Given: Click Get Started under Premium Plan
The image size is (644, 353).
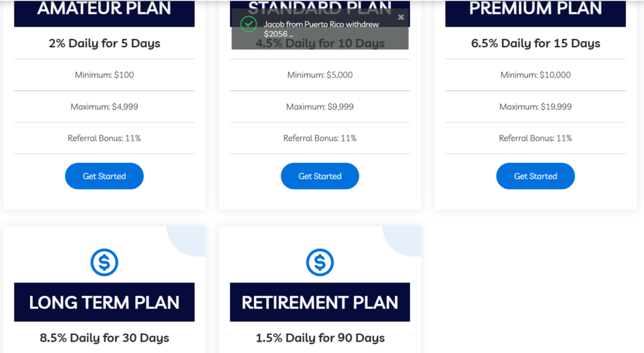Looking at the screenshot, I should coord(535,176).
